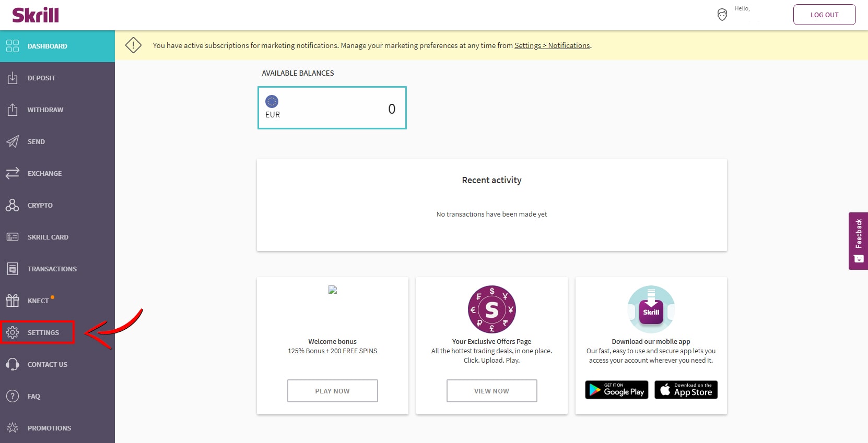
Task: Open the Feedback side tab
Action: [x=858, y=241]
